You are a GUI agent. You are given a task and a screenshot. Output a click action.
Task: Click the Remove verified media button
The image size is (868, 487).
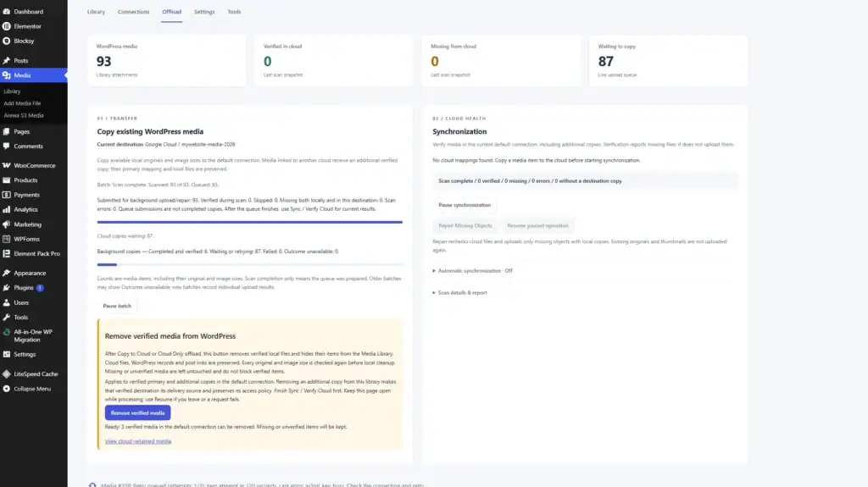[138, 412]
